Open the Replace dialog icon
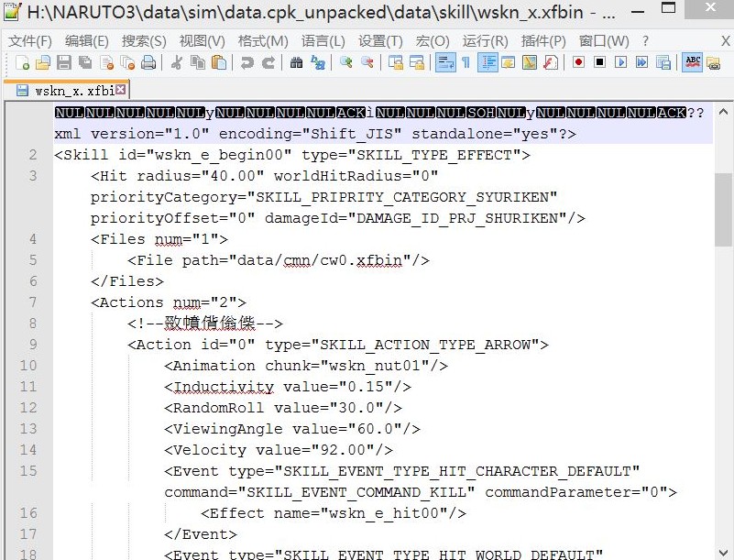 pyautogui.click(x=318, y=62)
